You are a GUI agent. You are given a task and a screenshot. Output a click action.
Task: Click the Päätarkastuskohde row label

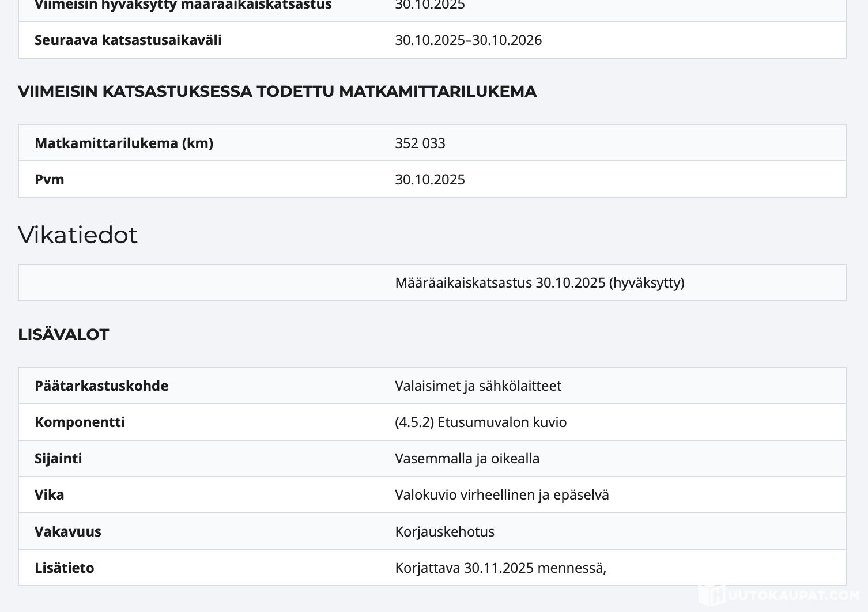tap(101, 386)
